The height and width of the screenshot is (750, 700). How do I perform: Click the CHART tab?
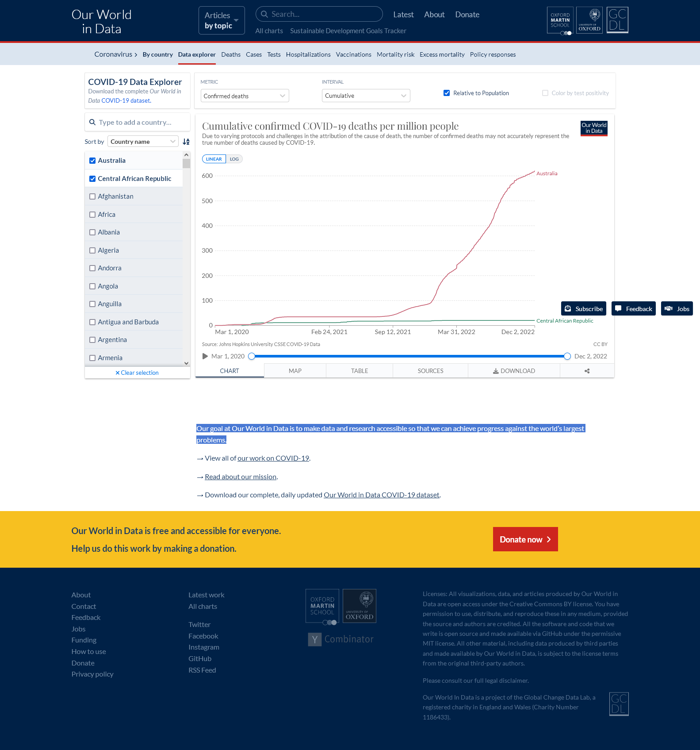(230, 371)
